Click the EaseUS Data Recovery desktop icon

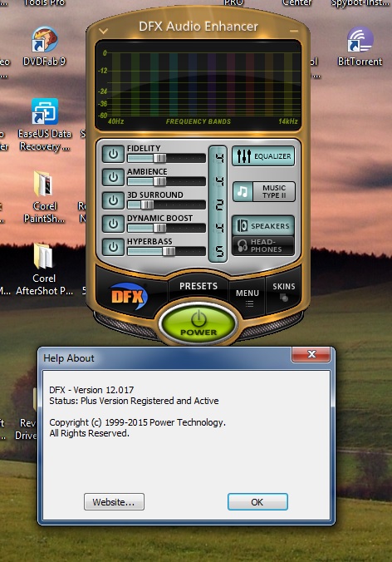click(x=44, y=125)
